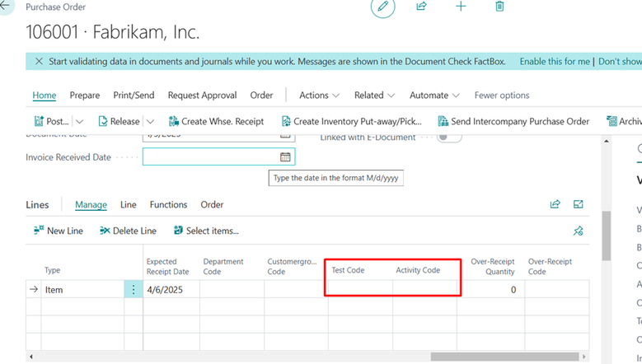Expand the Actions menu
642x364 pixels.
point(320,96)
